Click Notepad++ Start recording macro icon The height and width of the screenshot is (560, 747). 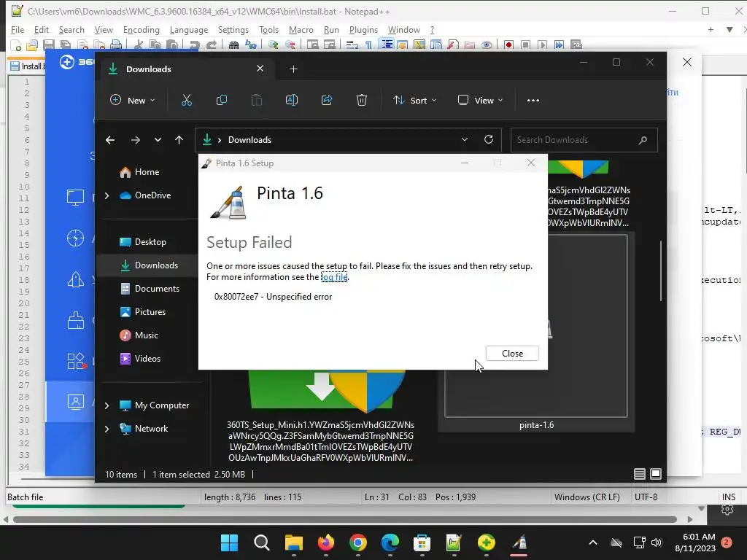pyautogui.click(x=508, y=44)
